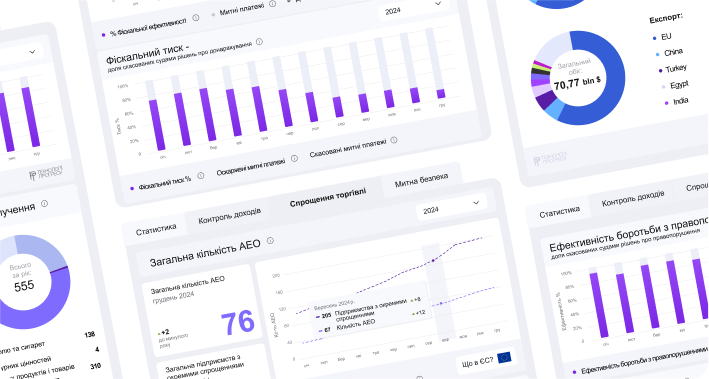The width and height of the screenshot is (709, 379).
Task: Expand the dropdown chevron in the left card
Action: 32,52
